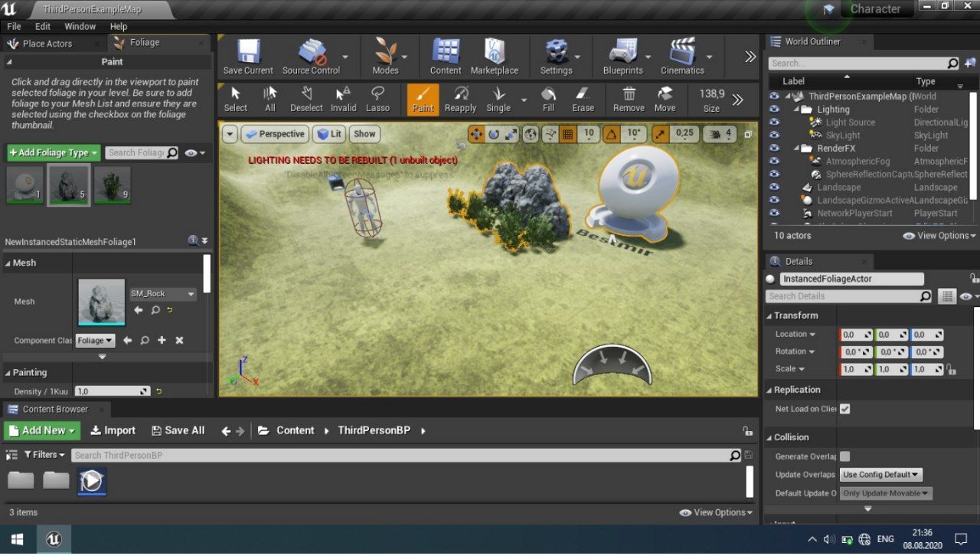The width and height of the screenshot is (980, 559).
Task: Use selected asset arrow under SM_Rock
Action: (x=139, y=310)
